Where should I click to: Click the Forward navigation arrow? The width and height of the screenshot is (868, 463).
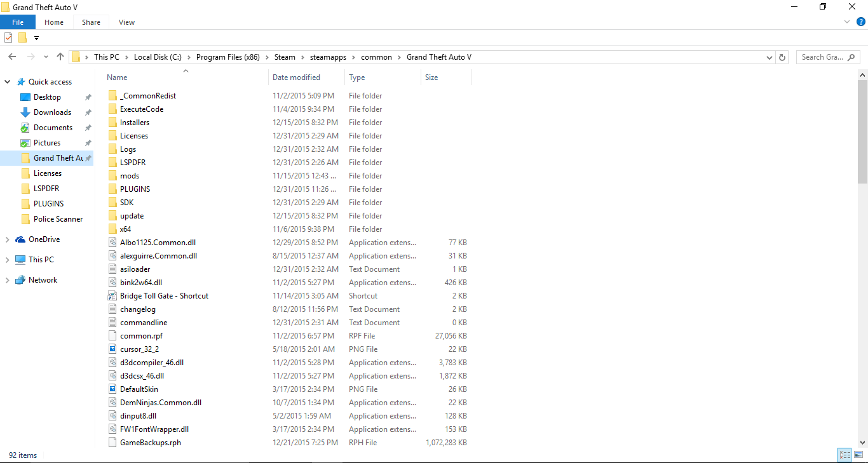(x=31, y=57)
